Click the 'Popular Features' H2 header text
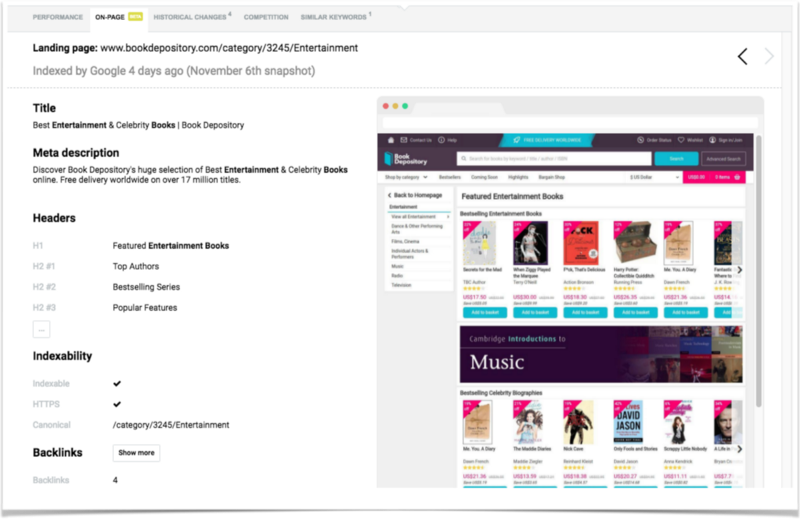 (145, 308)
